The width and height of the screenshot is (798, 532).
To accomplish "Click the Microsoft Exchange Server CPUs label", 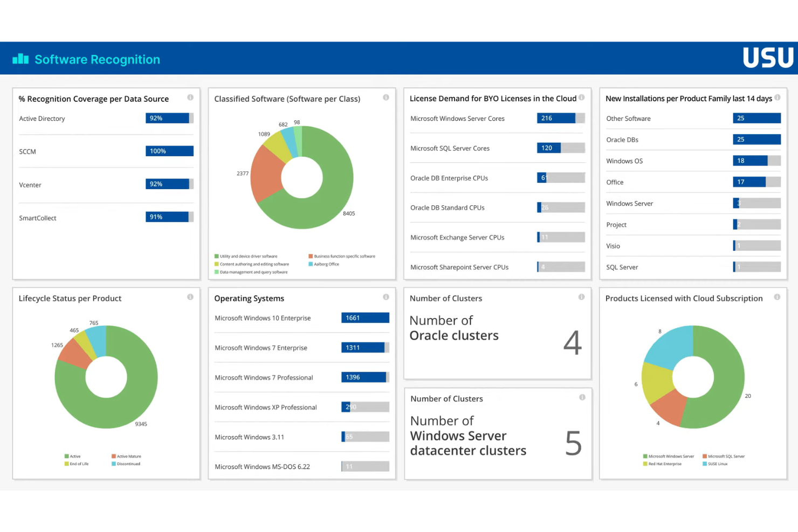I will 457,237.
